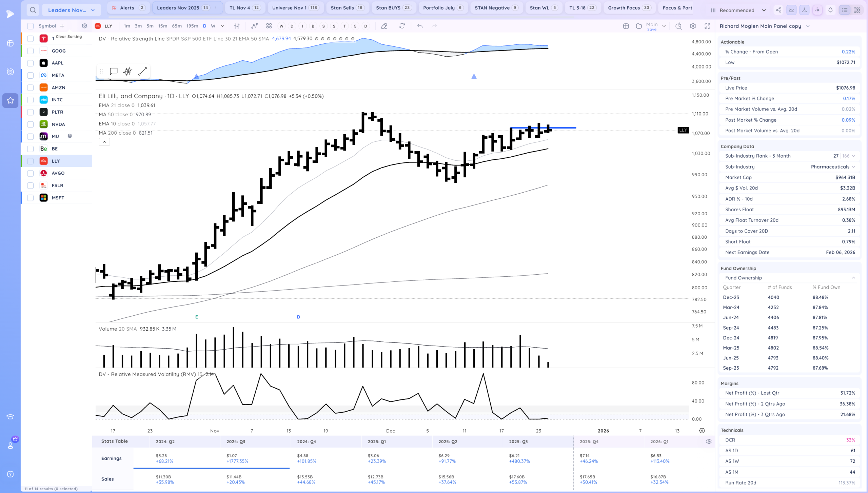Open the chart settings gear icon
The width and height of the screenshot is (868, 493).
693,26
